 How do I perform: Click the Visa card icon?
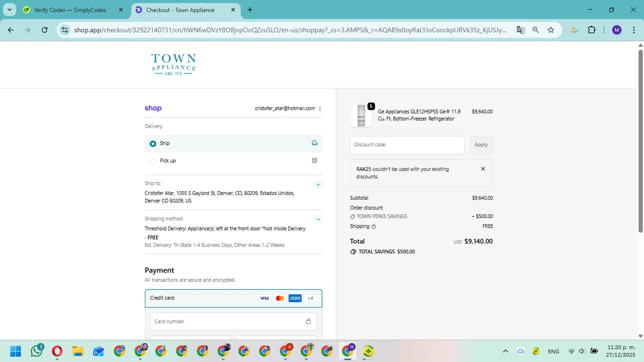pos(264,298)
